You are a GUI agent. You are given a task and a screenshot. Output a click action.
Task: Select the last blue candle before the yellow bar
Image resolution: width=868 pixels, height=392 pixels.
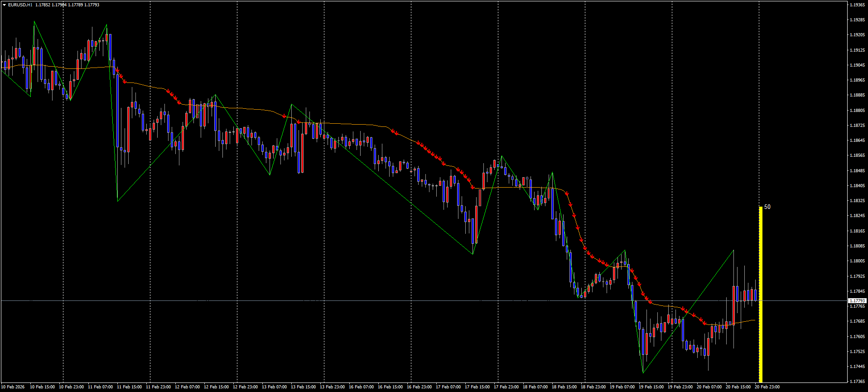coord(755,295)
